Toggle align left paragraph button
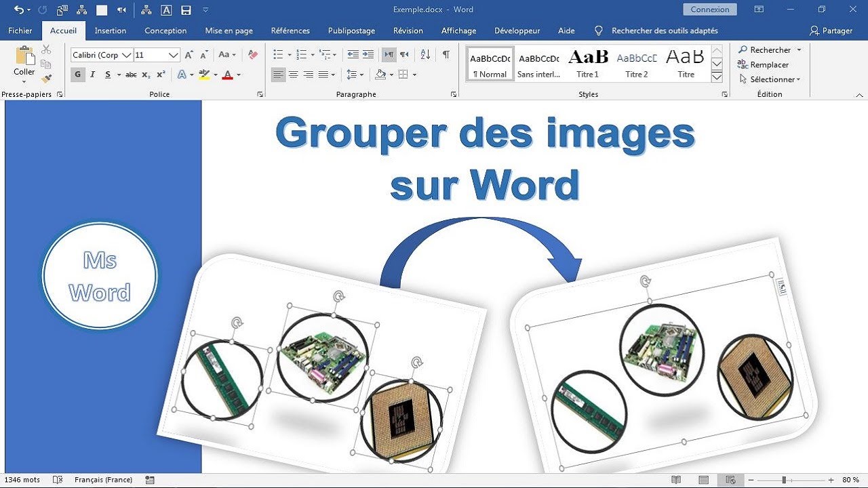The image size is (868, 488). click(x=279, y=75)
